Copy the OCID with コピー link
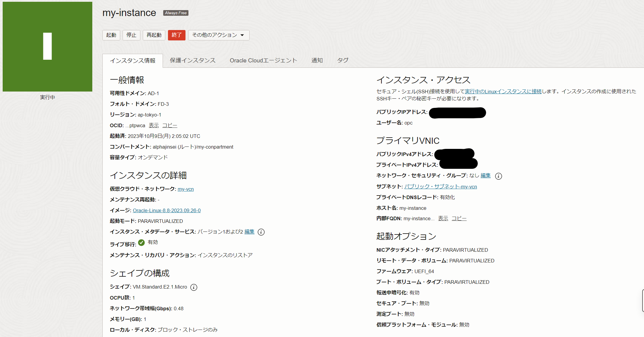The height and width of the screenshot is (337, 644). coord(170,125)
